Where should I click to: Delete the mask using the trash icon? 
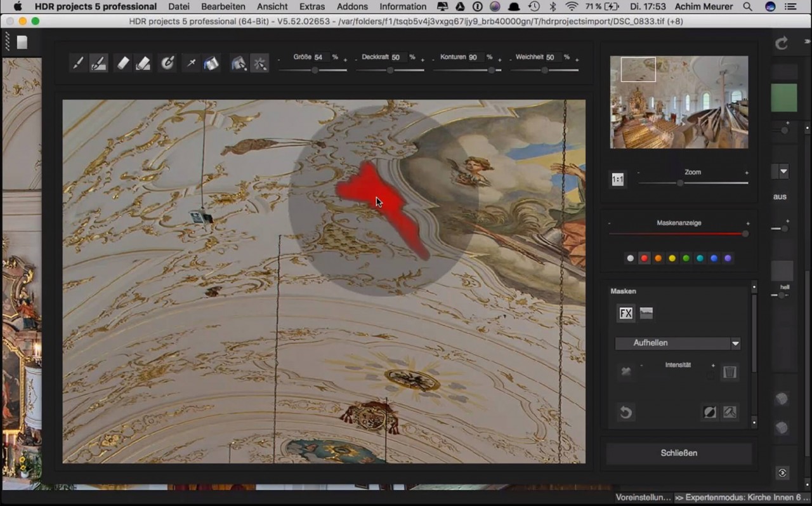[730, 372]
